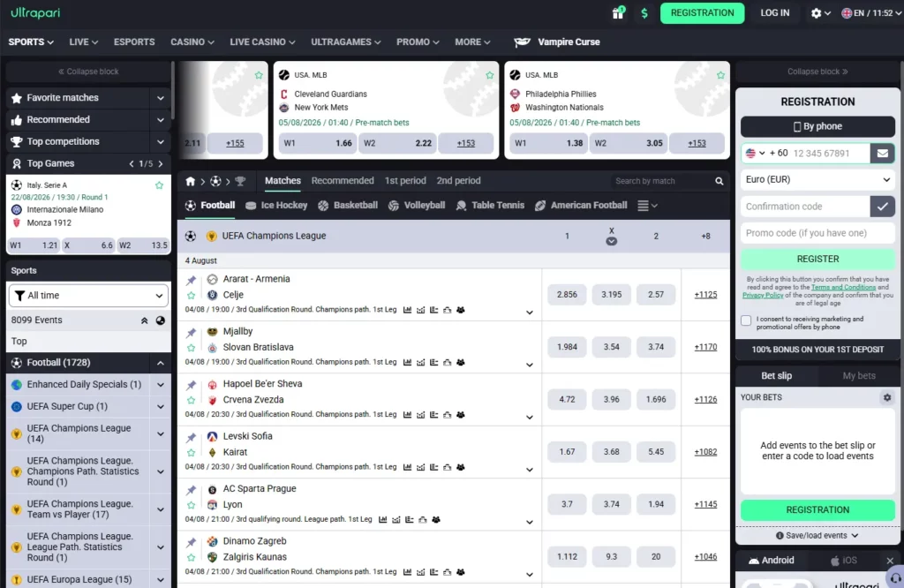
Task: Click the Confirmation code field
Action: tap(805, 207)
